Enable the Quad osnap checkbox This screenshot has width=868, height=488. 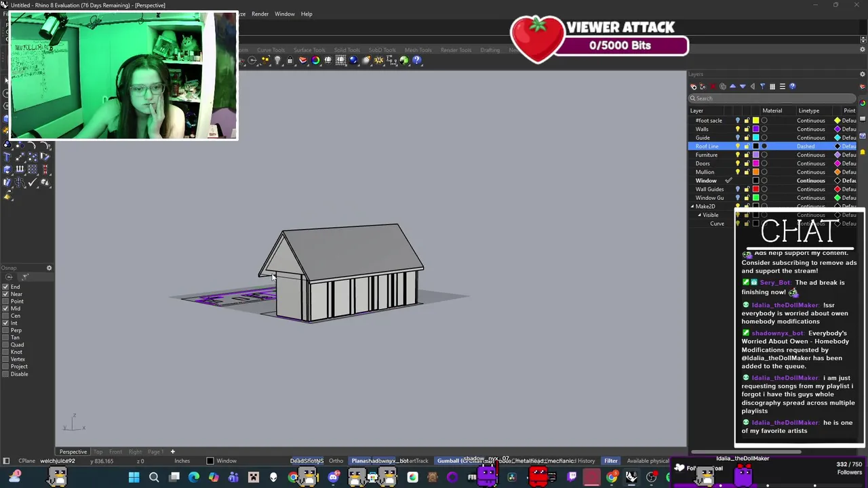pyautogui.click(x=5, y=344)
